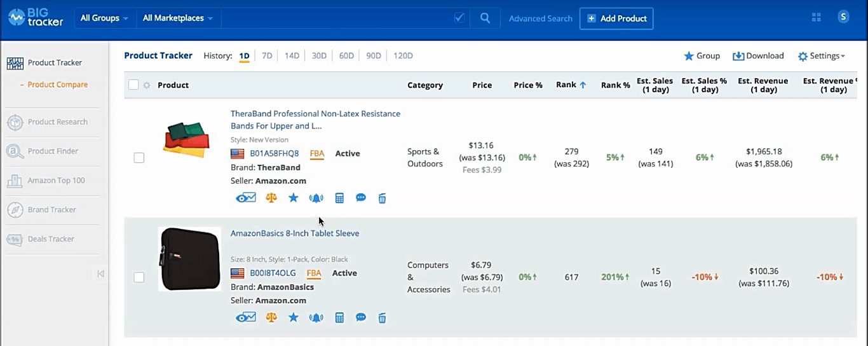This screenshot has width=868, height=346.
Task: Click the compare scales icon for AmazonBasics sleeve
Action: (x=271, y=318)
